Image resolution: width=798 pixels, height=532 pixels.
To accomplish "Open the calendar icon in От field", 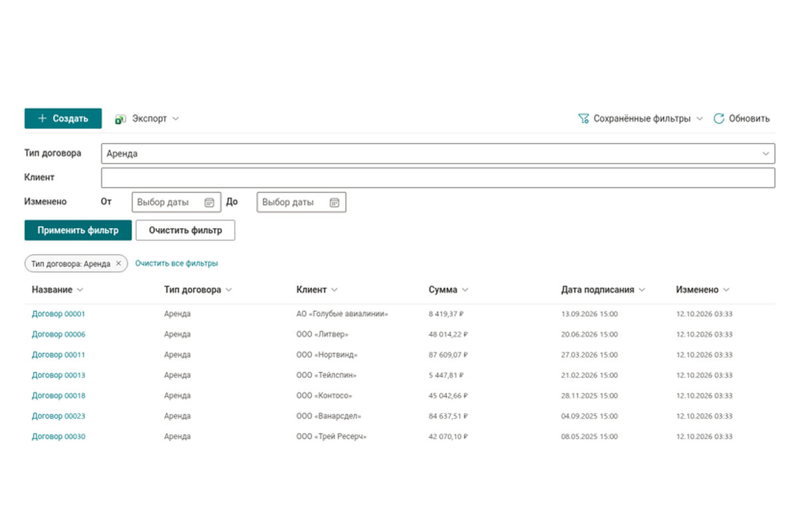I will tap(209, 202).
